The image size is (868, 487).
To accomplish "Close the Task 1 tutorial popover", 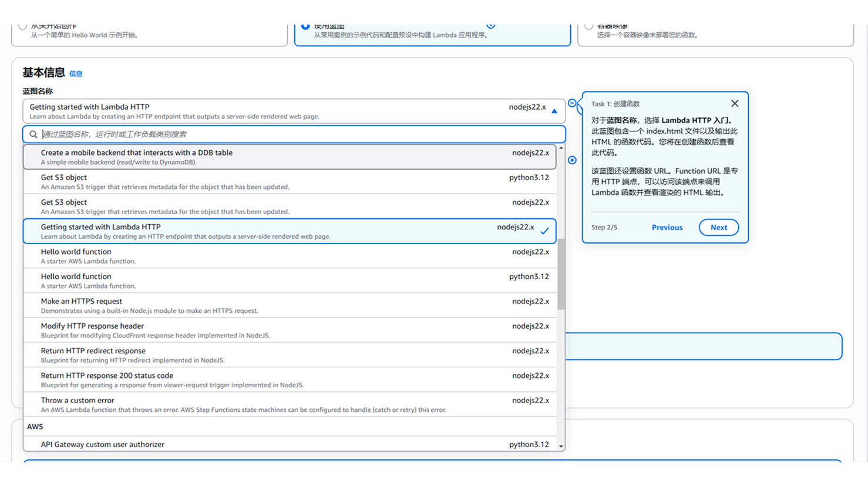I will pyautogui.click(x=735, y=103).
